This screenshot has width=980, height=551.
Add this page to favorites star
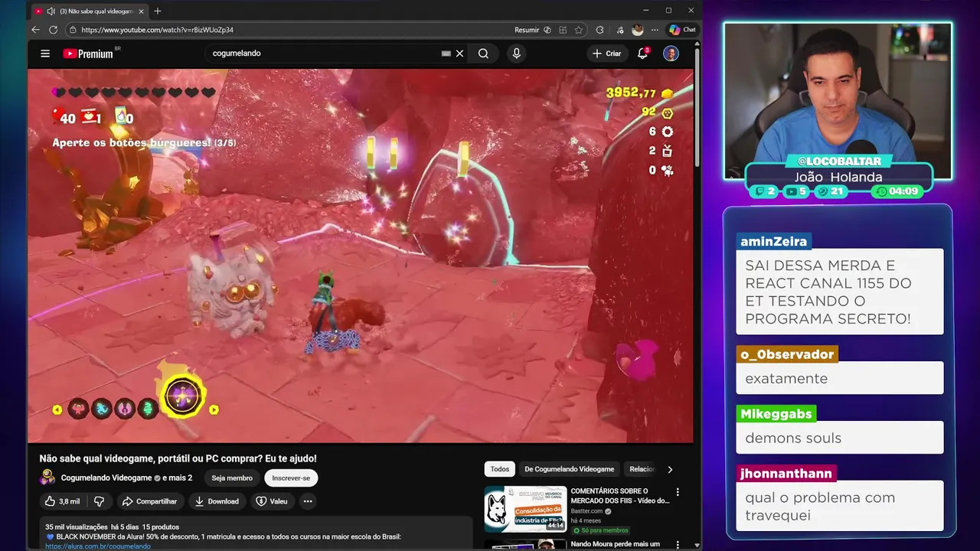[579, 30]
